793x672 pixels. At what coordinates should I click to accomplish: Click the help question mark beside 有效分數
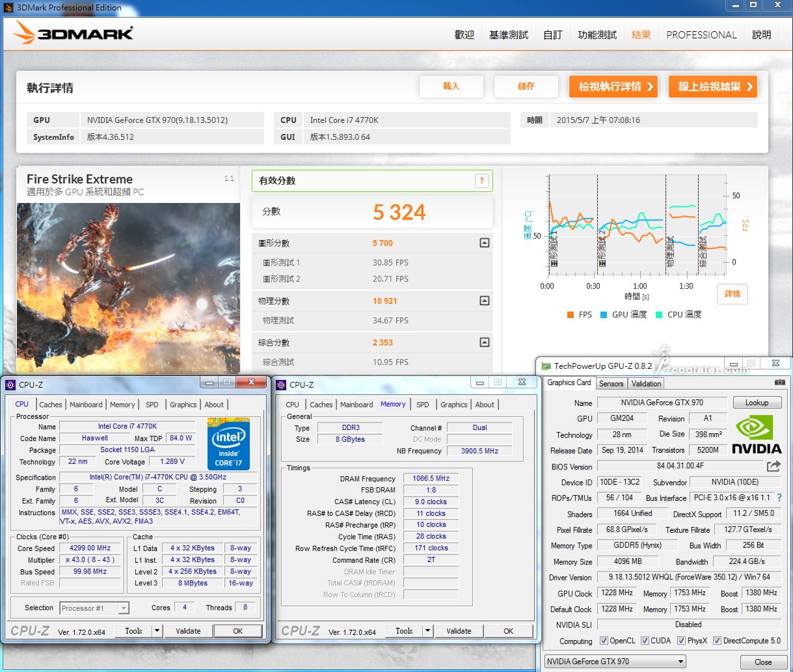pyautogui.click(x=481, y=181)
